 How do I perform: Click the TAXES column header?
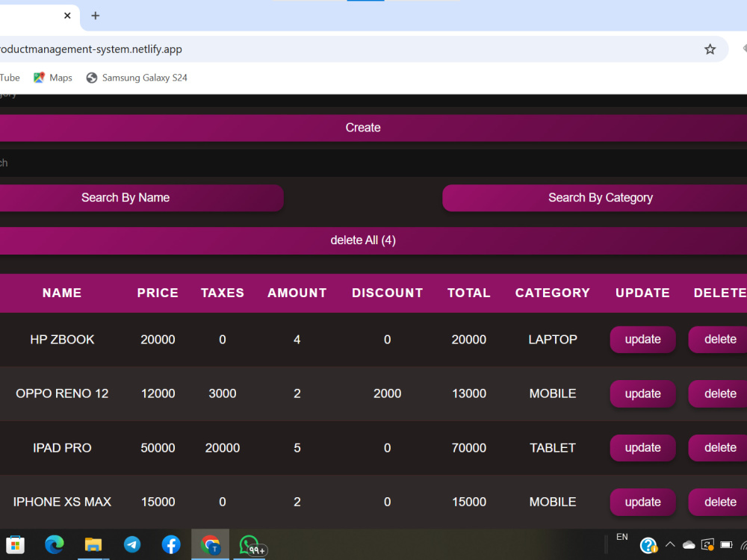click(223, 293)
